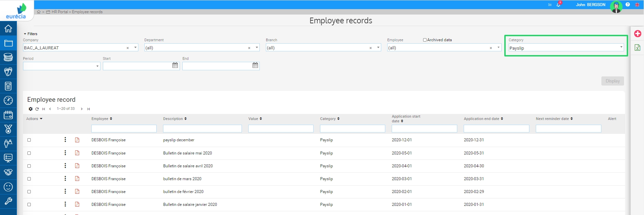644x215 pixels.
Task: Add a new record with red plus icon
Action: tap(638, 33)
